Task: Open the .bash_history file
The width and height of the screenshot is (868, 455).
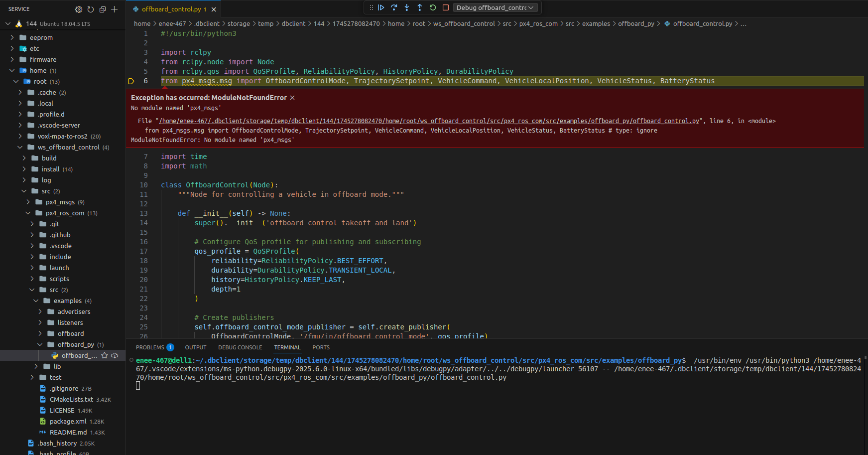Action: [57, 443]
